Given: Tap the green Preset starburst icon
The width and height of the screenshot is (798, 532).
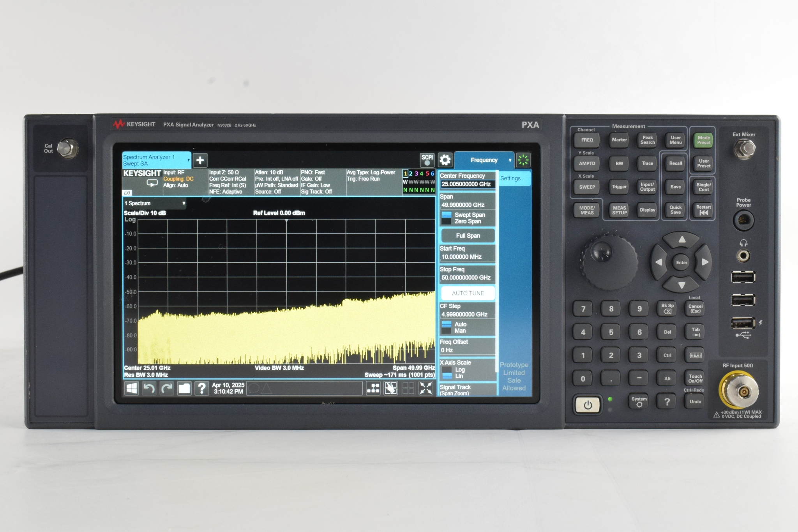Looking at the screenshot, I should click(x=523, y=160).
